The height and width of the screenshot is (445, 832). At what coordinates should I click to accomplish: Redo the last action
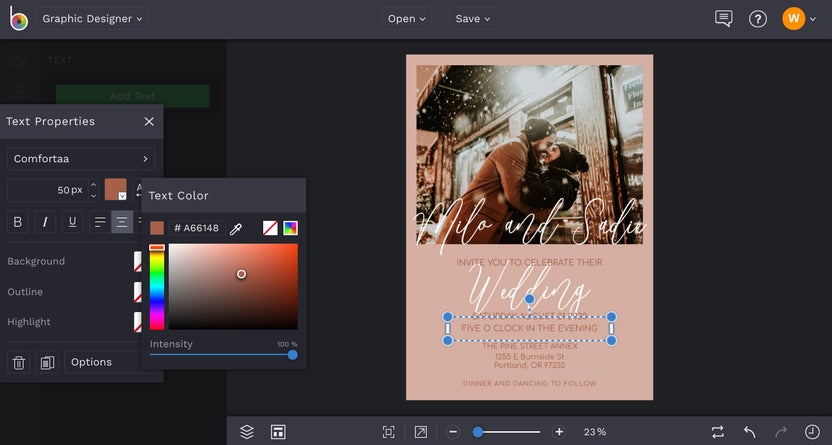coord(781,432)
